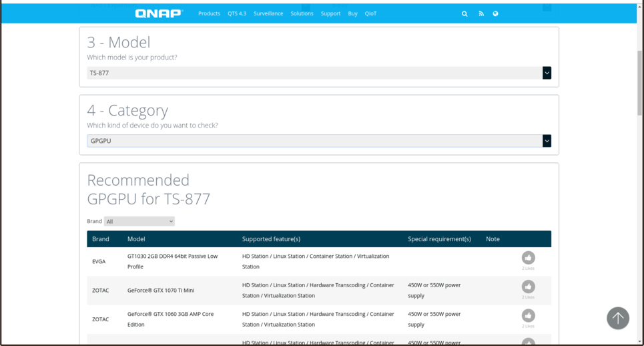This screenshot has height=346, width=644.
Task: Open the Buy menu
Action: (x=353, y=13)
